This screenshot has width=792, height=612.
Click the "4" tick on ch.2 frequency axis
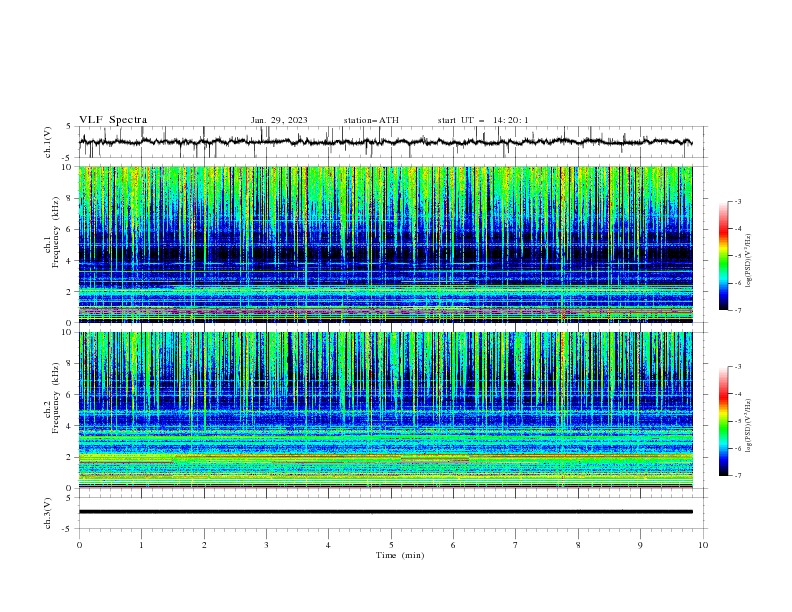point(70,426)
